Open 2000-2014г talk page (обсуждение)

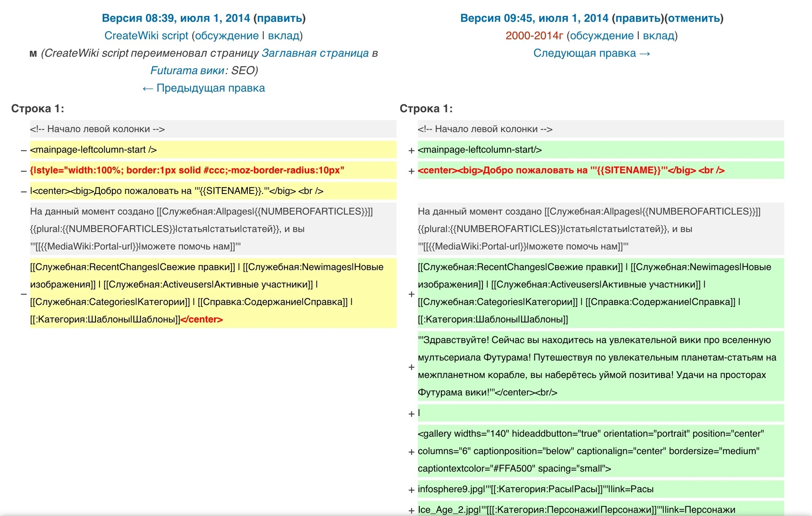(602, 36)
